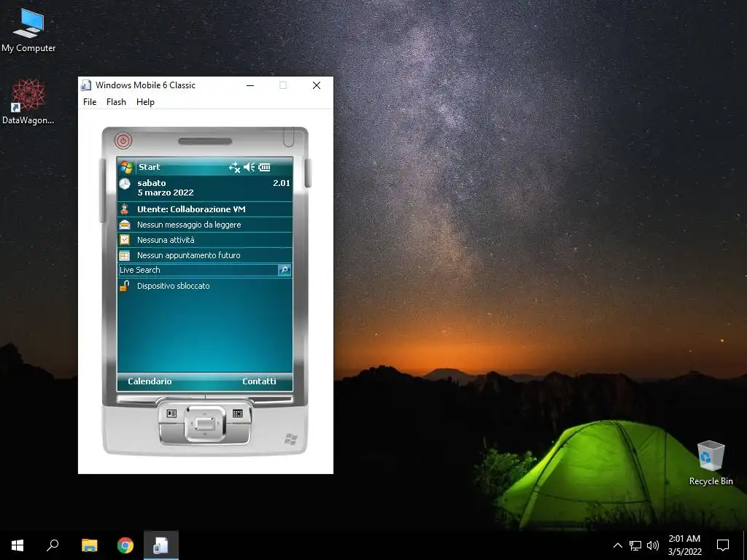Viewport: 747px width, 560px height.
Task: Open the File menu in emulator window
Action: 90,102
